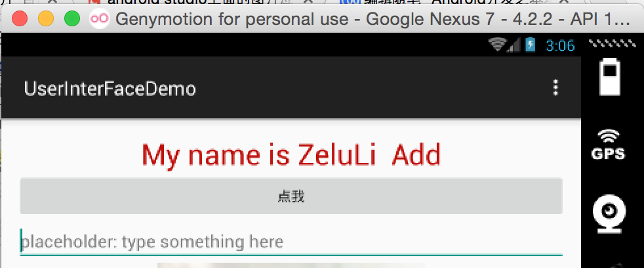Close the Genymotion emulator window
The height and width of the screenshot is (268, 644).
pyautogui.click(x=20, y=19)
